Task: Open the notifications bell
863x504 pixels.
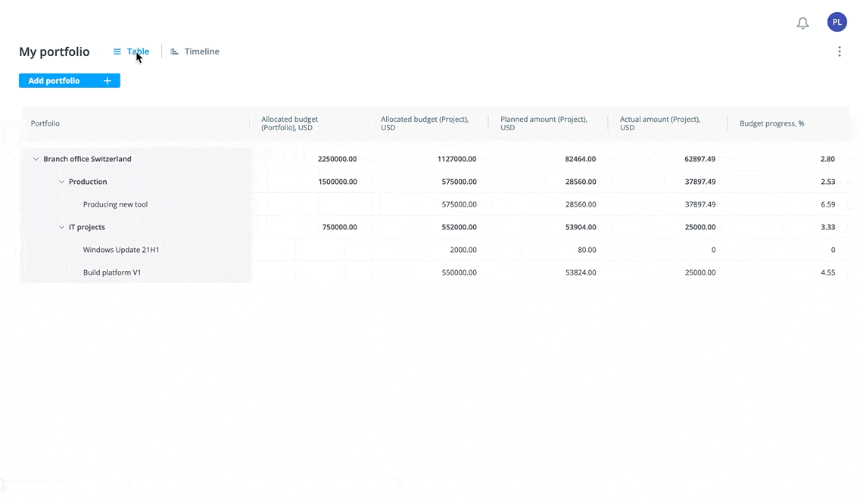Action: click(x=802, y=23)
